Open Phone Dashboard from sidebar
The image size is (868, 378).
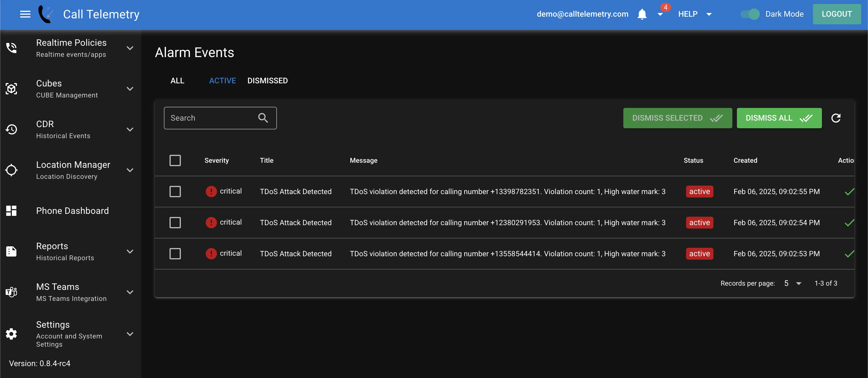(x=72, y=211)
